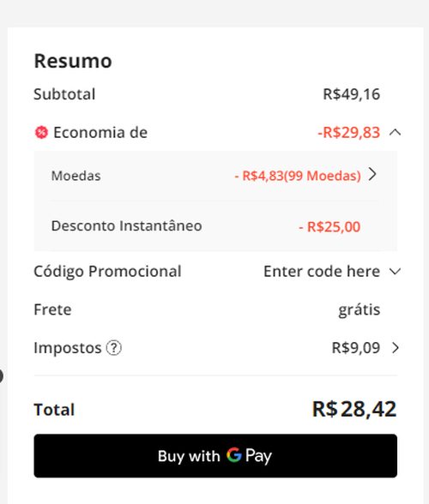Screen dimensions: 429x504
Task: Select the Moedas discount row
Action: point(215,176)
